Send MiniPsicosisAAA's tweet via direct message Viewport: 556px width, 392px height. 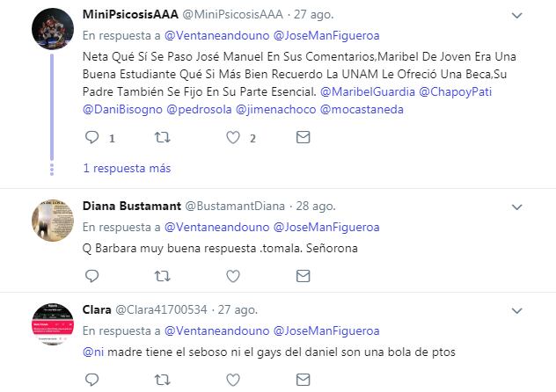pyautogui.click(x=304, y=137)
